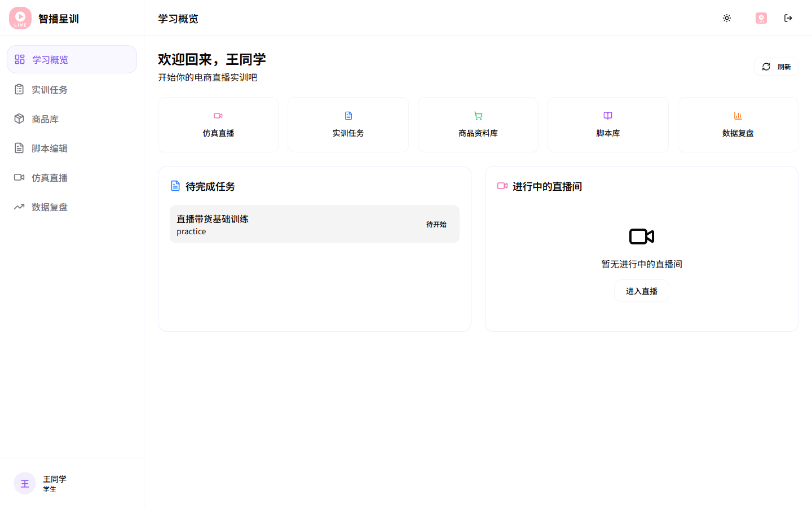Click the open-book icon on 脚本库 card

608,115
